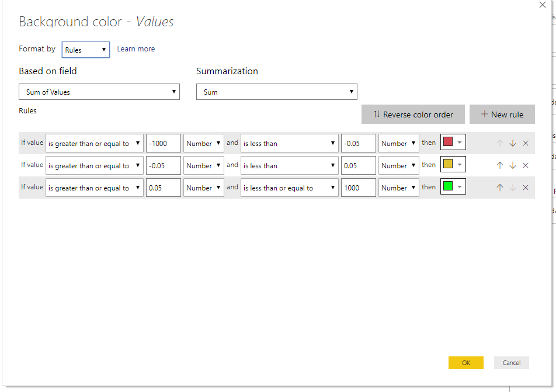Open the Learn more link
This screenshot has height=392, width=556.
(136, 49)
